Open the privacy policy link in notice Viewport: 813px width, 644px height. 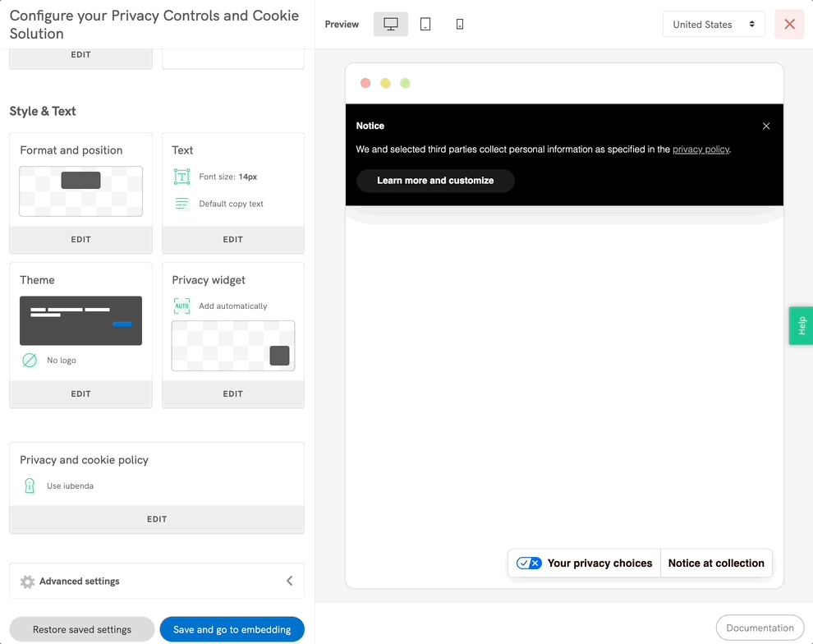click(x=700, y=149)
